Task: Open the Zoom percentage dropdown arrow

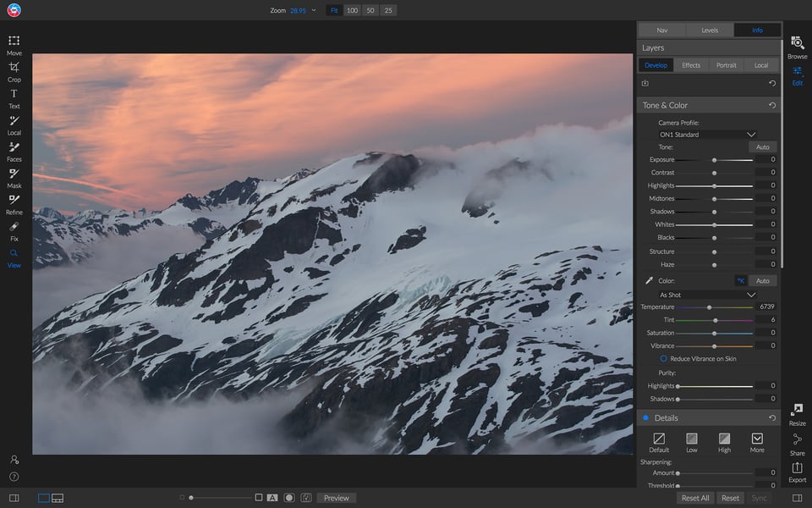Action: click(x=313, y=10)
